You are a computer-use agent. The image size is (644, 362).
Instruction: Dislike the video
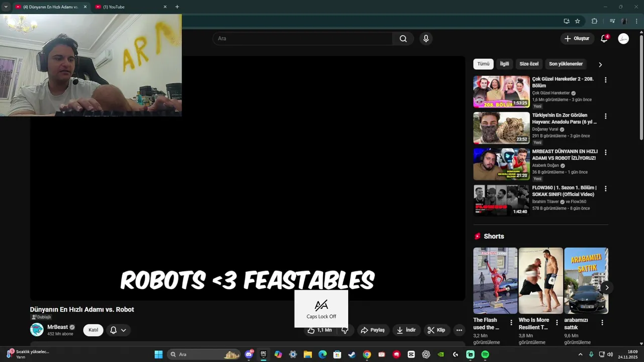click(x=345, y=330)
